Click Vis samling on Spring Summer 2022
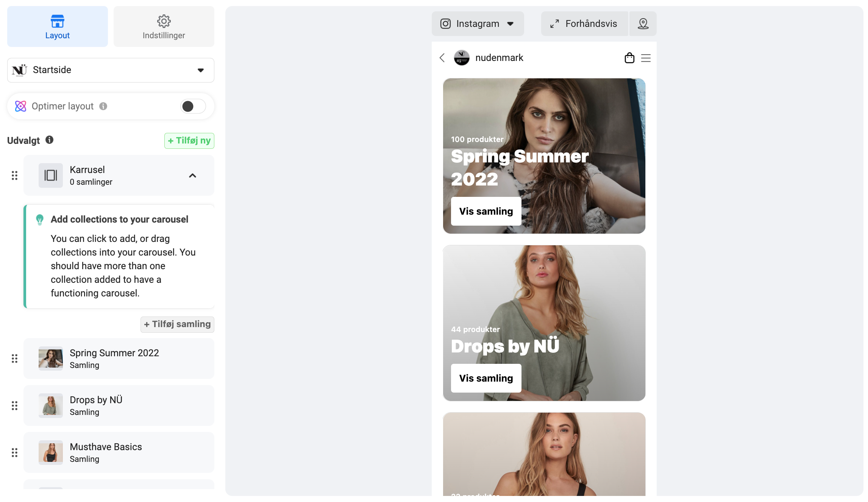Viewport: 868px width, 502px height. pyautogui.click(x=486, y=211)
